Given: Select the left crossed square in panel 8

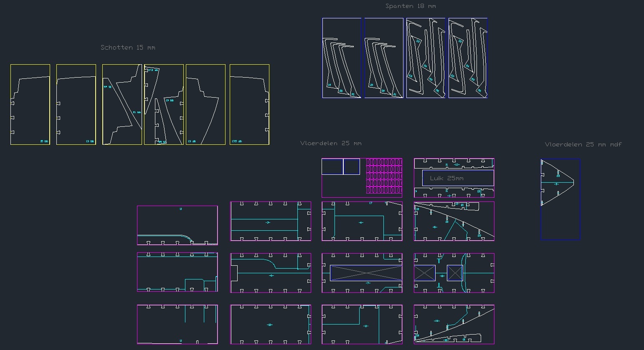Looking at the screenshot, I should coord(424,273).
